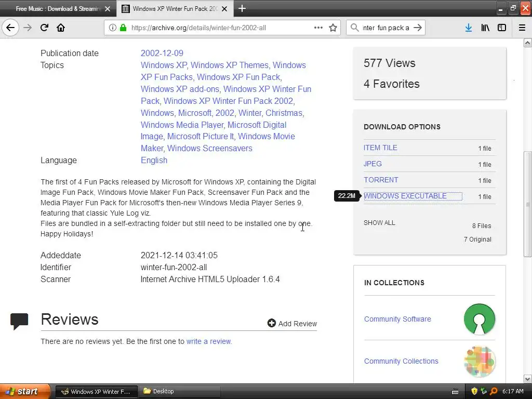Go back with the browser back arrow
Image resolution: width=532 pixels, height=399 pixels.
pyautogui.click(x=10, y=28)
